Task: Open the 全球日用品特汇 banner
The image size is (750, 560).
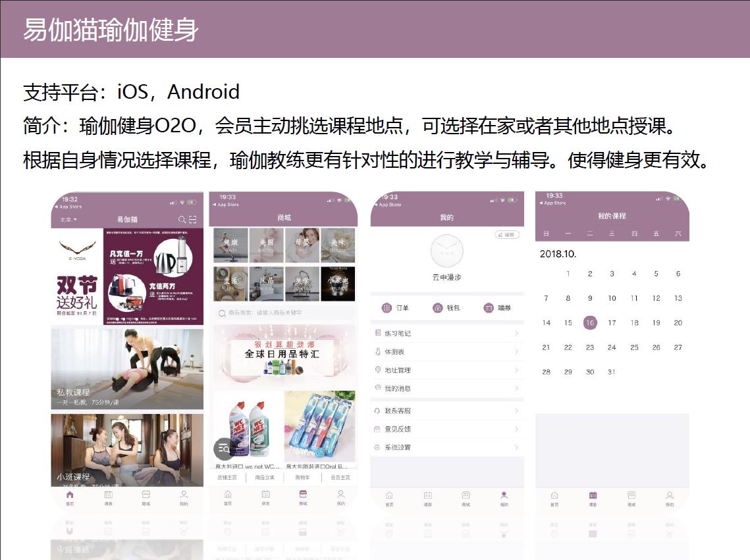Action: (x=284, y=356)
